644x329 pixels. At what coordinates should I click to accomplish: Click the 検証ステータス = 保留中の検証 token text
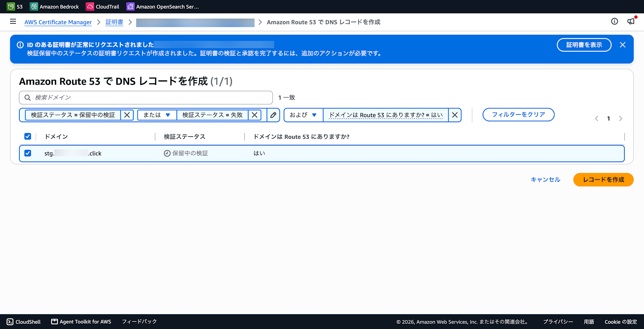point(73,115)
